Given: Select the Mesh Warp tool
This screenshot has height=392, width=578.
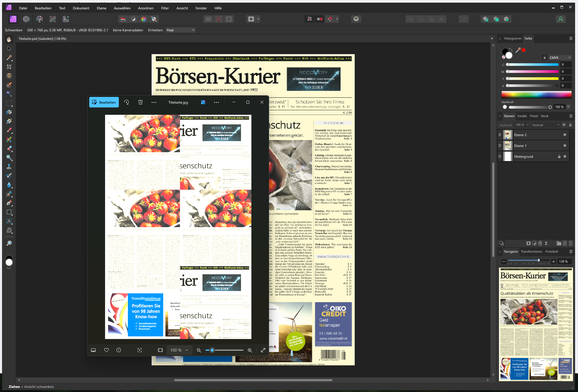Looking at the screenshot, I should tap(9, 230).
